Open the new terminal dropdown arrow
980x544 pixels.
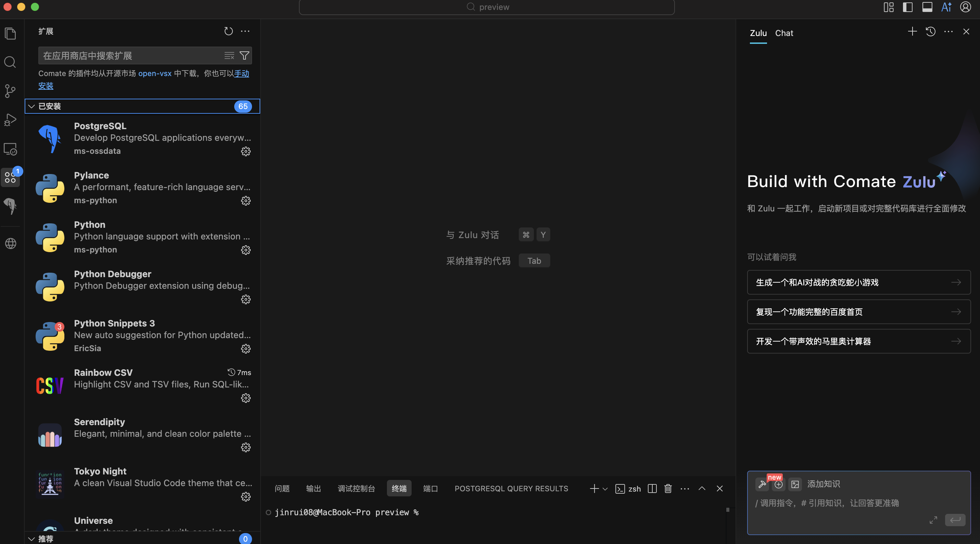(605, 489)
